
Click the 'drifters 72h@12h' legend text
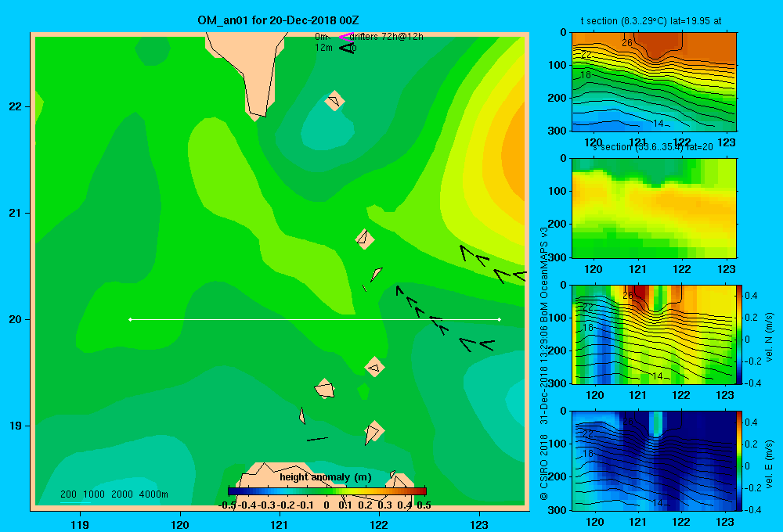[x=387, y=37]
